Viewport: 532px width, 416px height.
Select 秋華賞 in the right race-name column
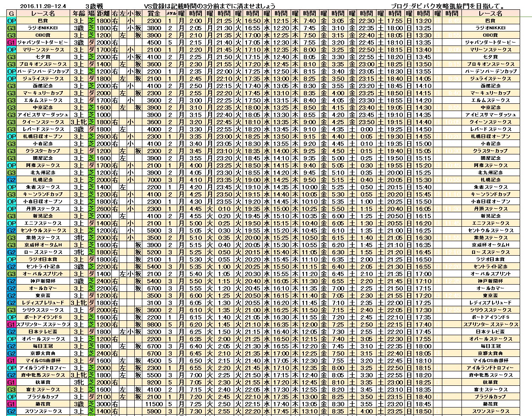(x=490, y=382)
